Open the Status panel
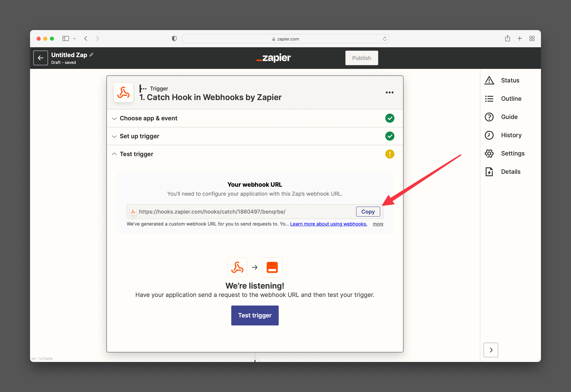571x392 pixels. [x=510, y=80]
